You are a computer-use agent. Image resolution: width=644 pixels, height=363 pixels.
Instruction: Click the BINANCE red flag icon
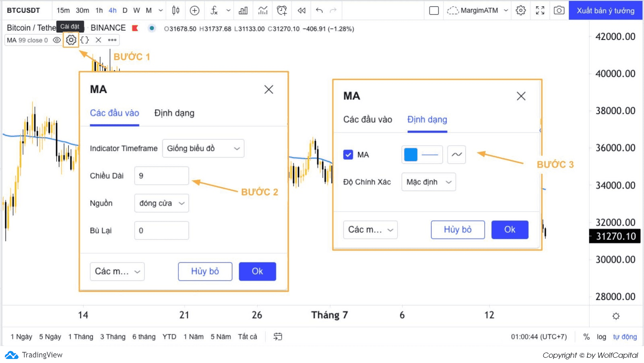135,28
